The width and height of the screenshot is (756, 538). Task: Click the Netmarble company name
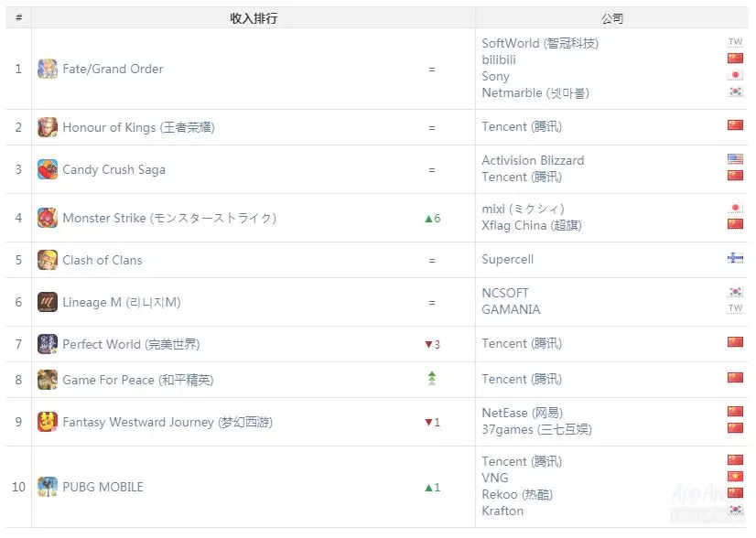pos(535,93)
